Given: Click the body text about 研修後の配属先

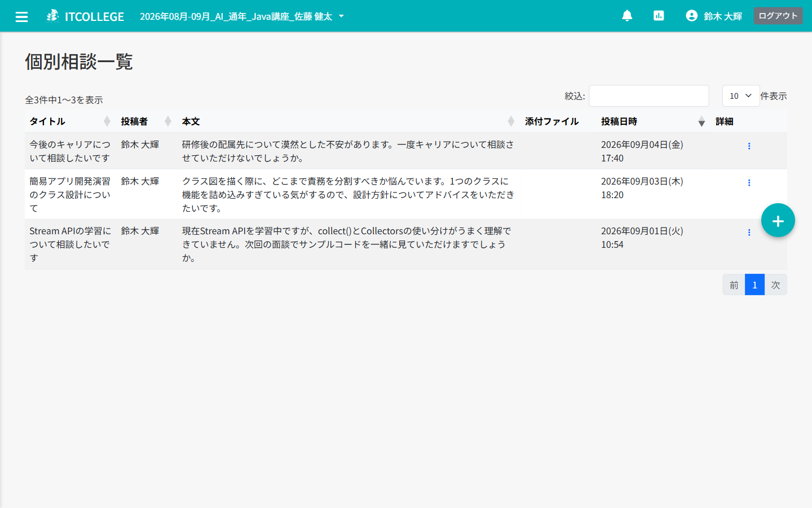Looking at the screenshot, I should 348,151.
